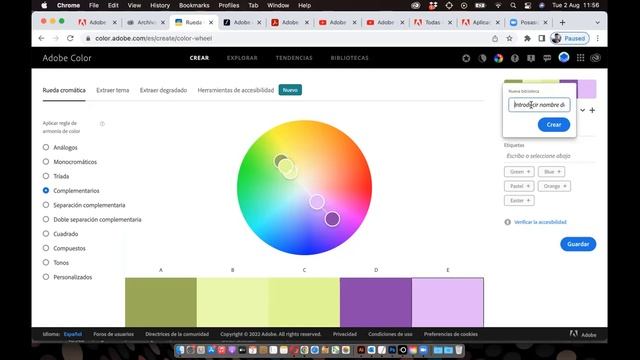Click the new library name input field
The image size is (640, 360).
coord(539,105)
